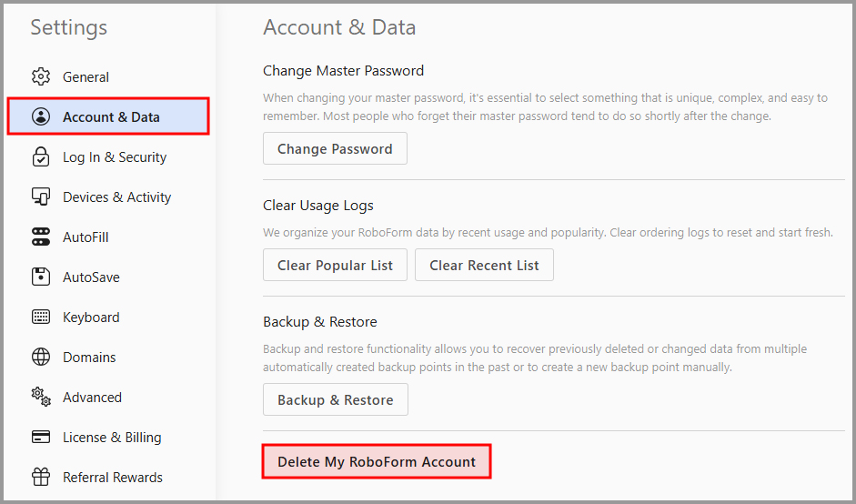
Task: Click the Log In & Security lock icon
Action: pos(41,156)
